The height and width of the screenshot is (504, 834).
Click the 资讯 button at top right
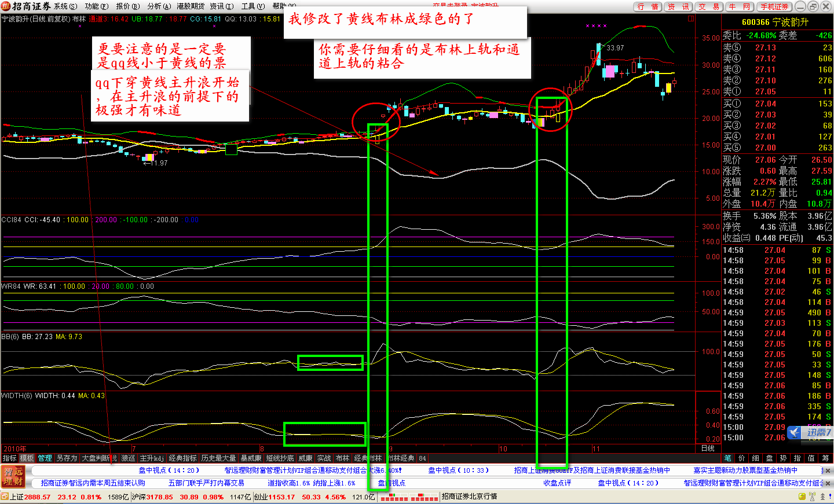678,6
